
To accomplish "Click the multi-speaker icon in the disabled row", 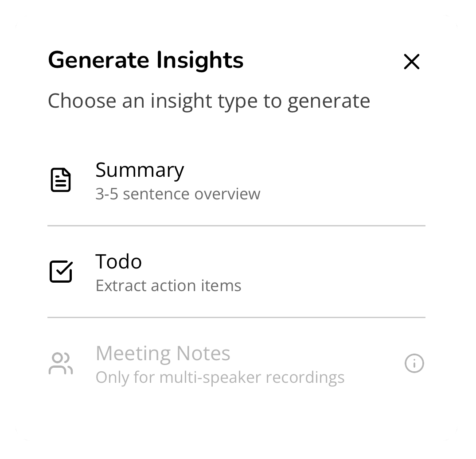I will click(x=61, y=363).
